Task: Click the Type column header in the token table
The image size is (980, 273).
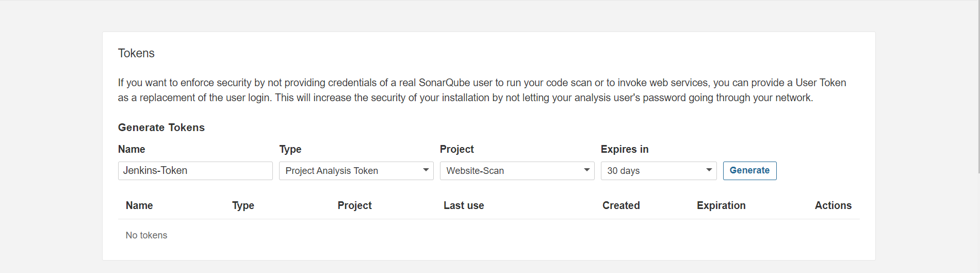Action: [243, 205]
